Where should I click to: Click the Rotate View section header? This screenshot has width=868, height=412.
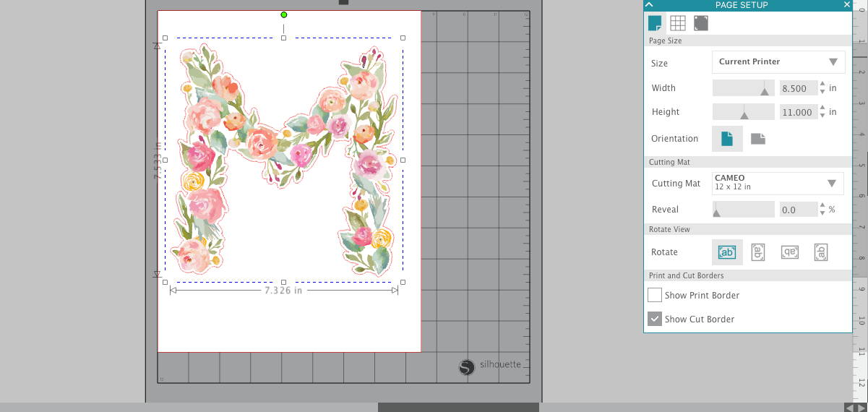[748, 229]
